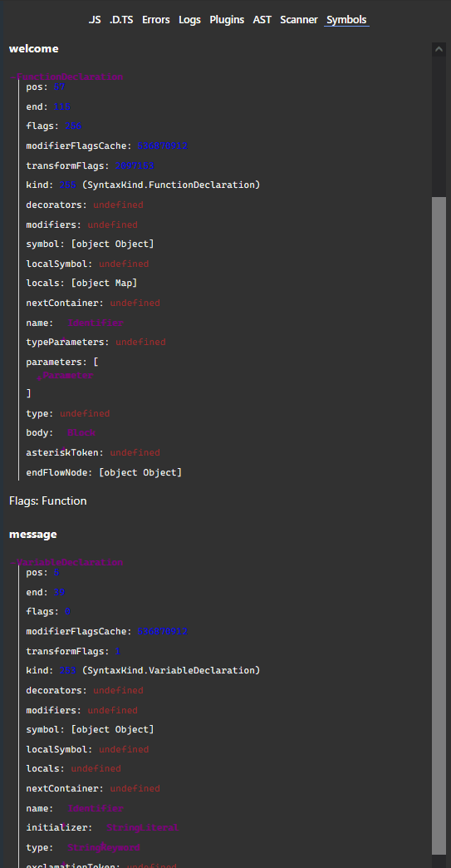Expand the StringKeyword type node
This screenshot has height=868, width=451.
[103, 847]
